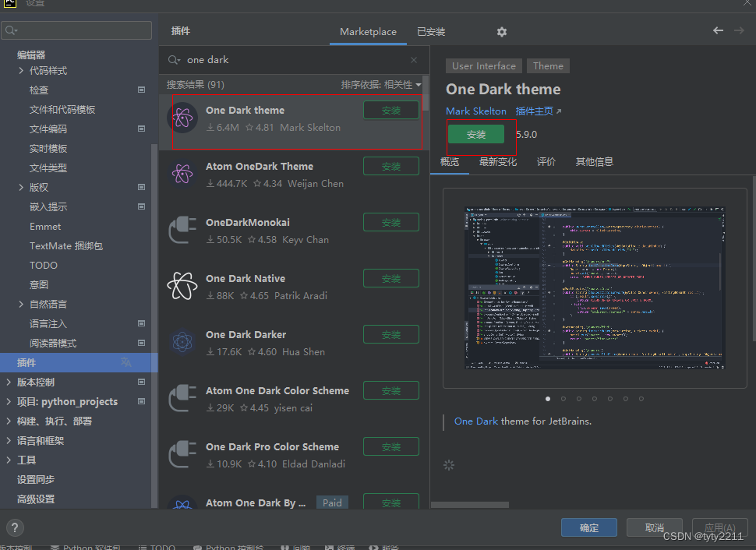Image resolution: width=756 pixels, height=550 pixels.
Task: Click project-level icon next to 阅读器模式
Action: pyautogui.click(x=141, y=343)
